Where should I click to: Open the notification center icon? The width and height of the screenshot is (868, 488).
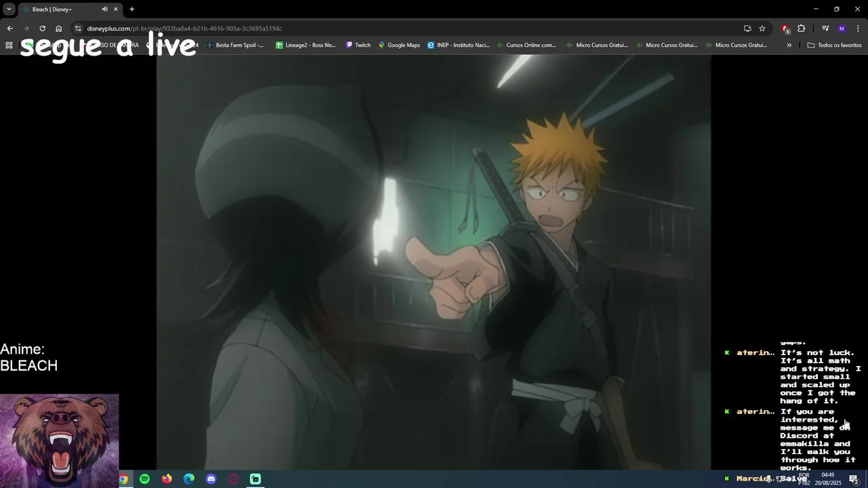854,479
